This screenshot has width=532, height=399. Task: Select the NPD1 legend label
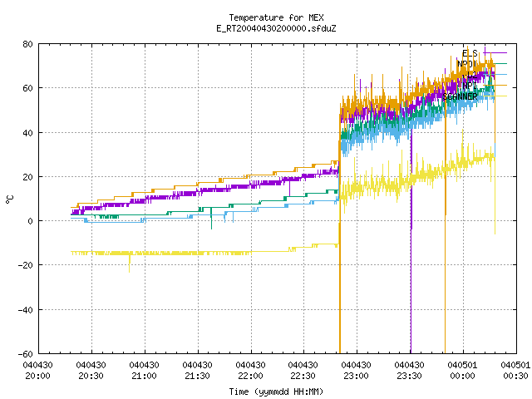[x=467, y=64]
